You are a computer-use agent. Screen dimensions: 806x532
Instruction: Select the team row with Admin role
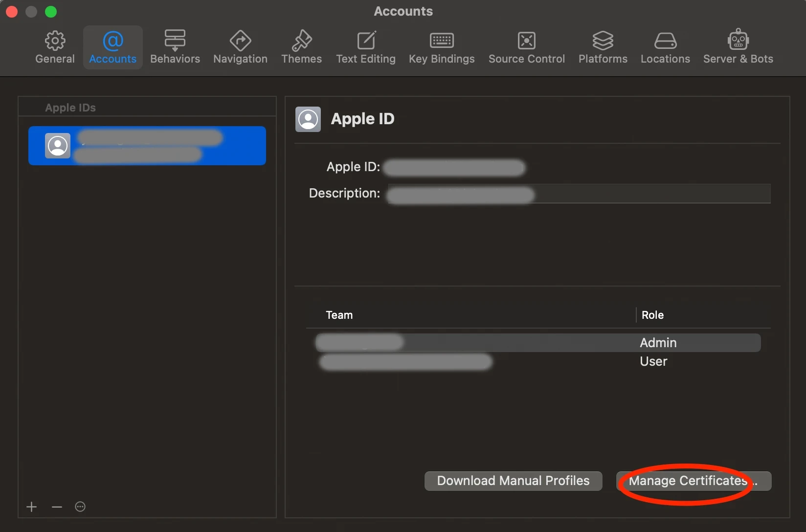(x=538, y=343)
